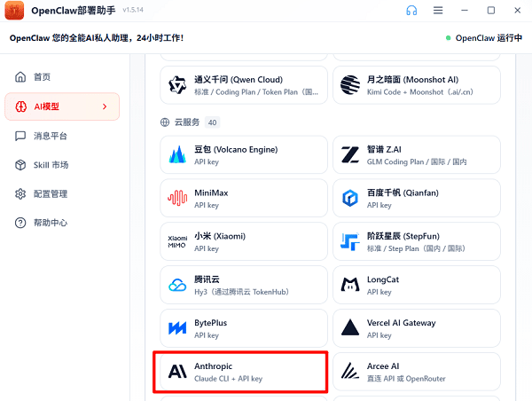532x401 pixels.
Task: Open the 帮助中心 menu item
Action: 62,223
